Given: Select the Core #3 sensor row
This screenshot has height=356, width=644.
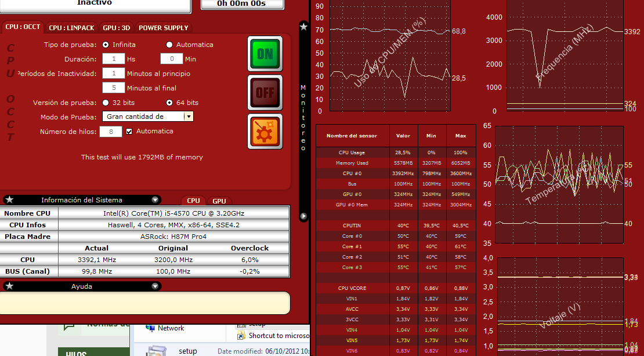Looking at the screenshot, I should click(x=396, y=267).
